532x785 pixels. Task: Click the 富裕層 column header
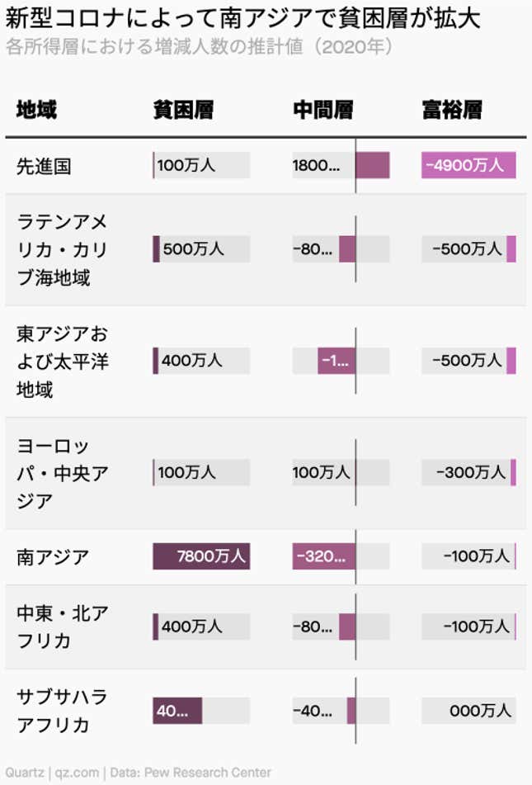pos(453,110)
